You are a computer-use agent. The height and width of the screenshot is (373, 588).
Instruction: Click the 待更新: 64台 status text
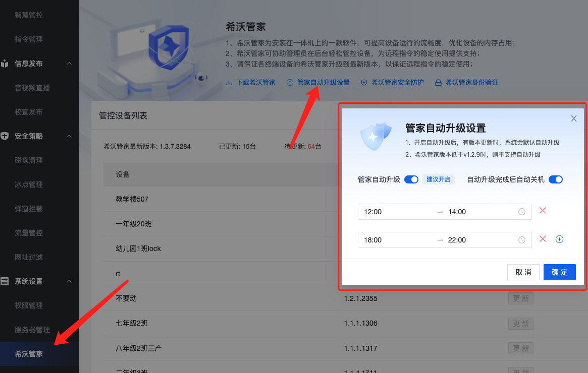pos(303,147)
